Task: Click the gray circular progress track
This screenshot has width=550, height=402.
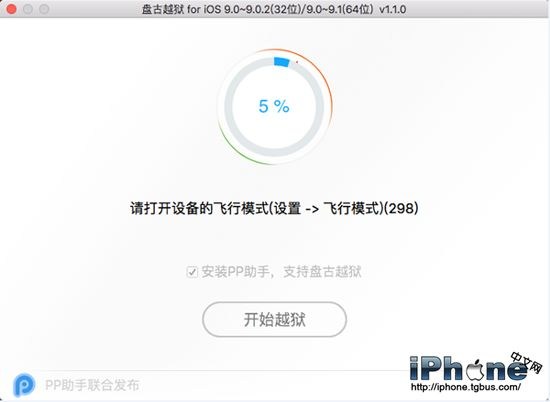Action: click(228, 107)
